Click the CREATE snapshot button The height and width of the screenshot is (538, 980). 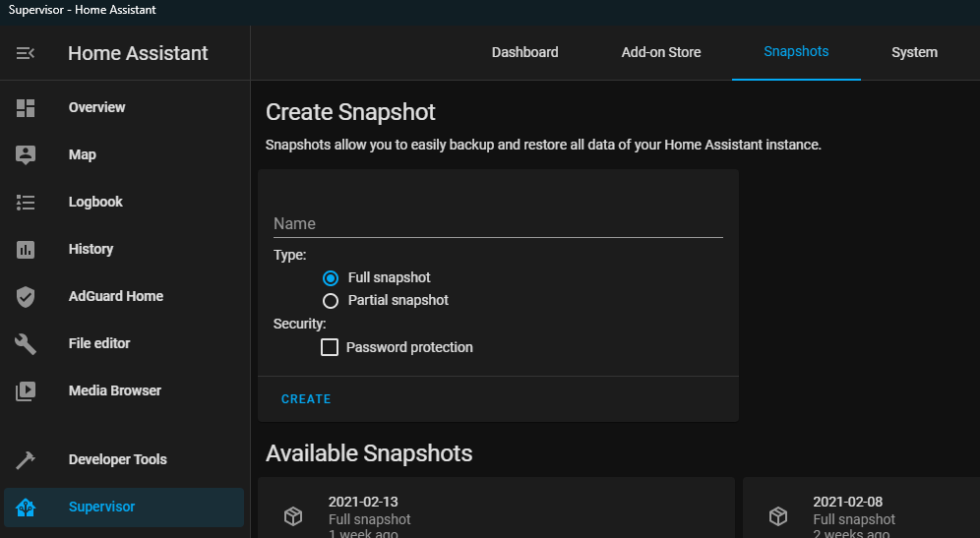(306, 399)
